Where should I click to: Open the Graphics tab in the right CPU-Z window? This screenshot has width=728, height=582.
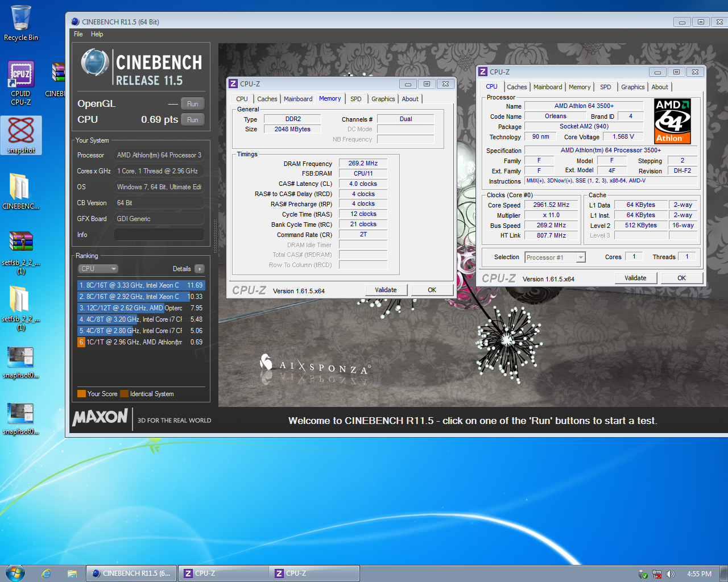(x=633, y=87)
